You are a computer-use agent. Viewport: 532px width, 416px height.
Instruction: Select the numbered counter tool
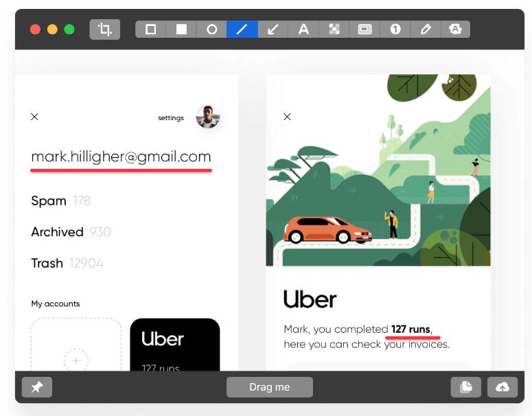(395, 30)
